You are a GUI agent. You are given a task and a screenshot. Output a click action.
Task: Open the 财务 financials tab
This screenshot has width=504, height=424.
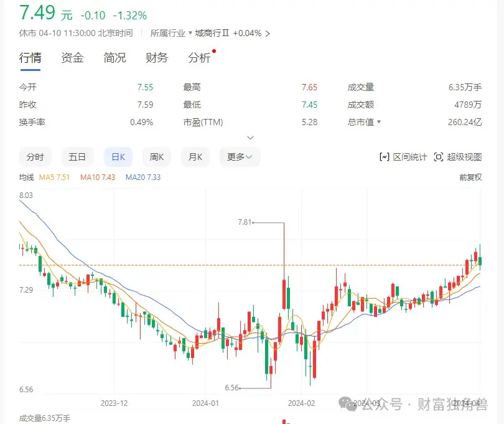click(156, 57)
